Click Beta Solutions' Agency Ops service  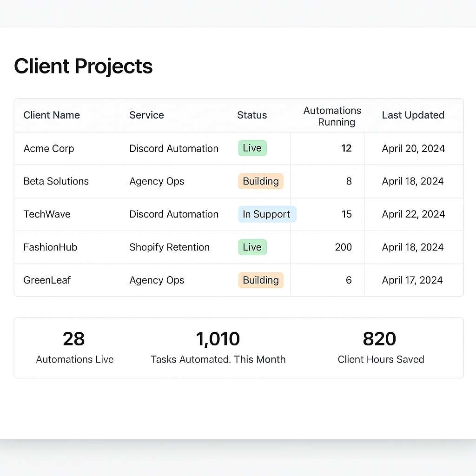(x=157, y=181)
